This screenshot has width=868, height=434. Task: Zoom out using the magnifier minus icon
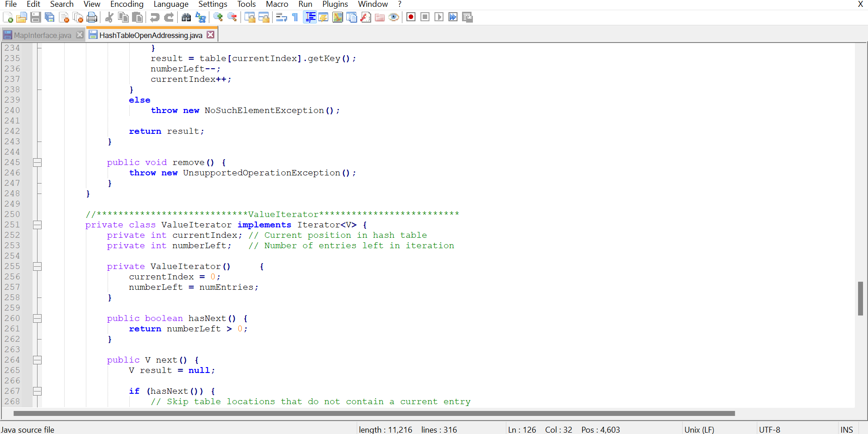232,17
